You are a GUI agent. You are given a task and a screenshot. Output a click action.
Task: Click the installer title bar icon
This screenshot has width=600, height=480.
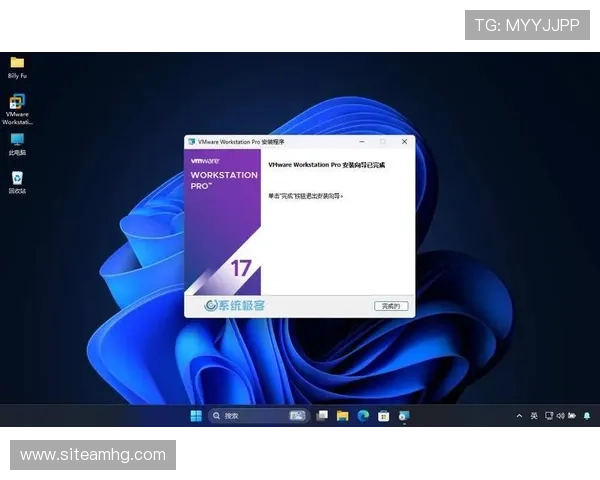pyautogui.click(x=191, y=142)
